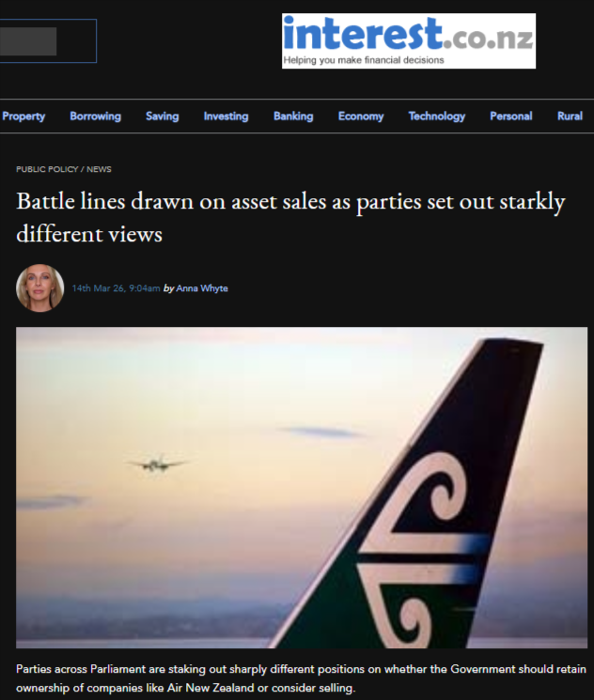Navigate to the Economy section
Image resolution: width=594 pixels, height=700 pixels.
(361, 117)
